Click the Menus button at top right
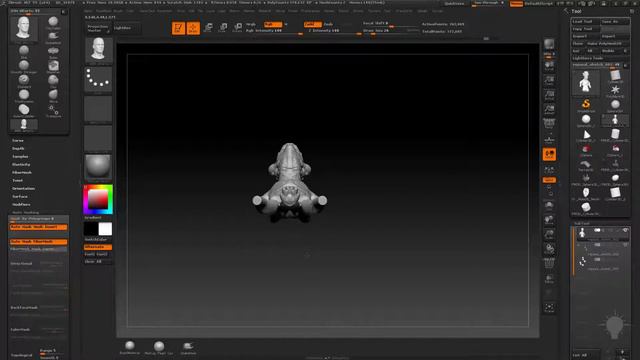This screenshot has height=360, width=640. point(516,4)
